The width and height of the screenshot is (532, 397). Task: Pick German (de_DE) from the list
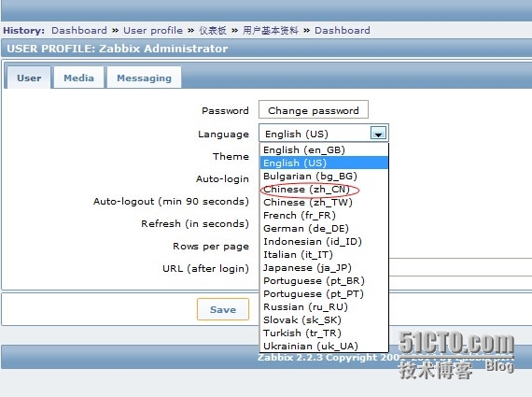point(324,228)
